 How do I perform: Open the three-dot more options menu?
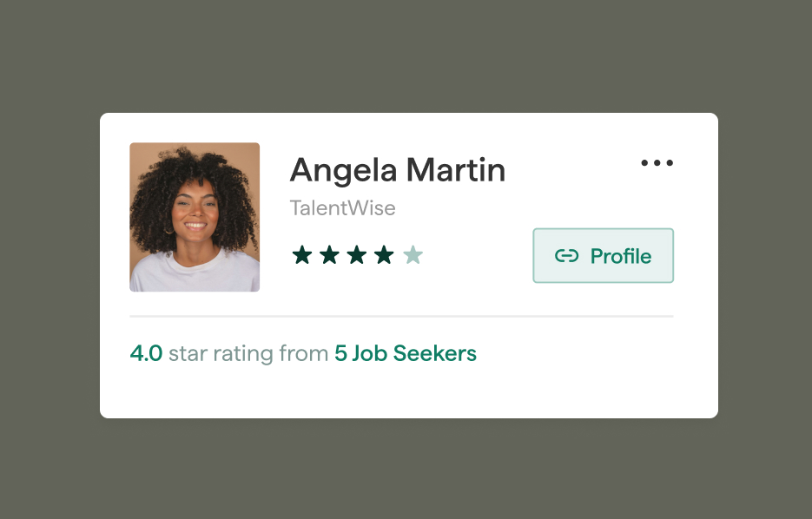pos(657,163)
